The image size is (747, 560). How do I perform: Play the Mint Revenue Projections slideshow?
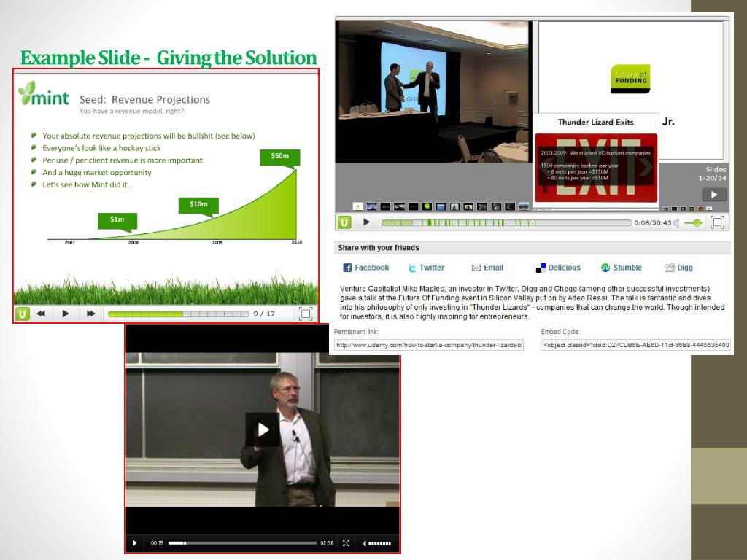(66, 314)
